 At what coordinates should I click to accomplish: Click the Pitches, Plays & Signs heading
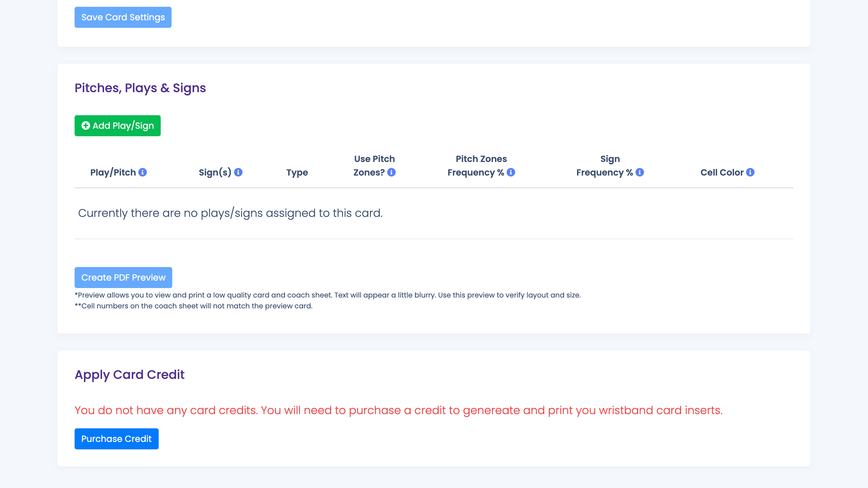140,88
